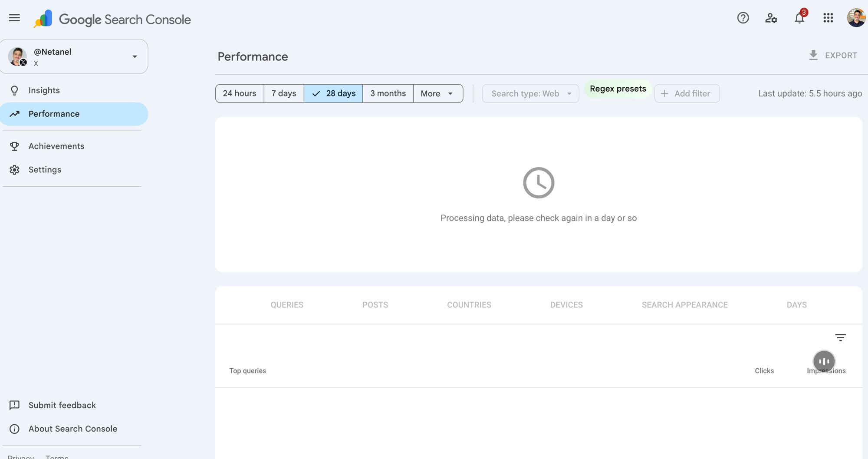Open the Search type: Web dropdown

point(530,93)
